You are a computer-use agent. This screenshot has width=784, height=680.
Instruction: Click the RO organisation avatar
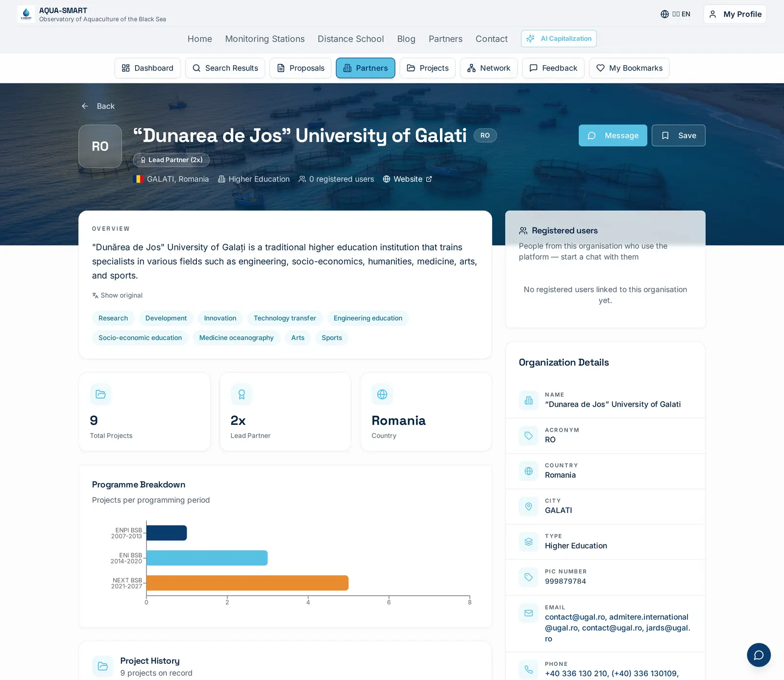pyautogui.click(x=100, y=146)
